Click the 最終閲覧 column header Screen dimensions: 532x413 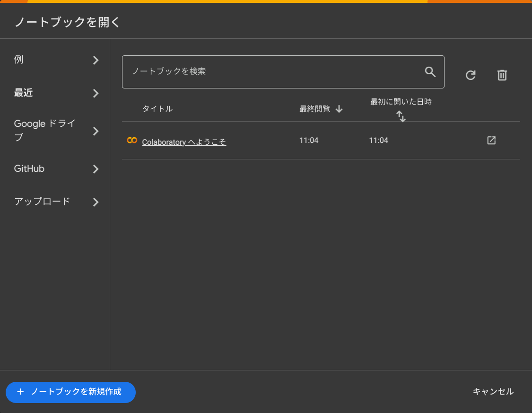314,109
